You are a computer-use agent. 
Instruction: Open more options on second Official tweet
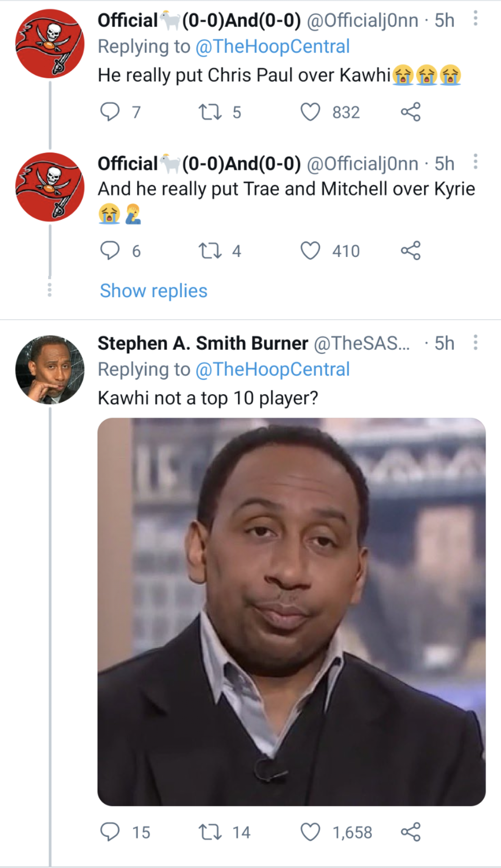[476, 162]
